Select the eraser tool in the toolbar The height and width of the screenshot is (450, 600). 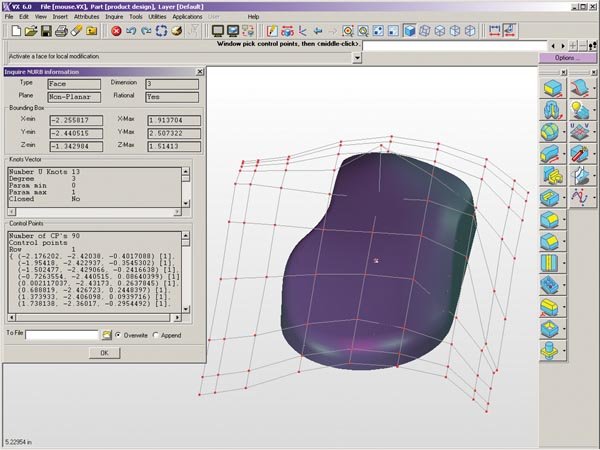pos(77,31)
